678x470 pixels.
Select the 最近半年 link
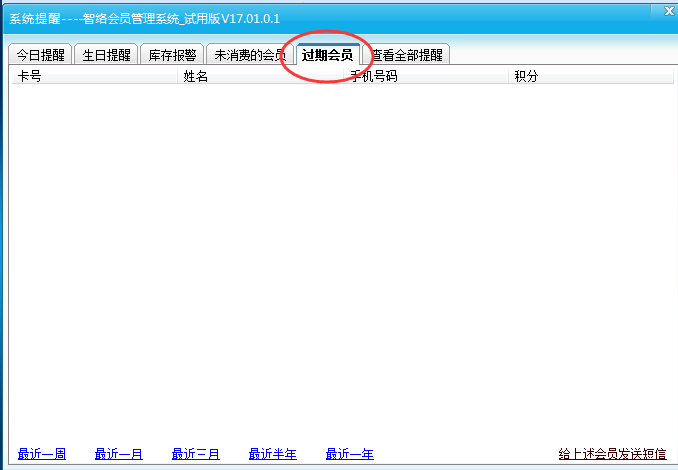coord(273,454)
